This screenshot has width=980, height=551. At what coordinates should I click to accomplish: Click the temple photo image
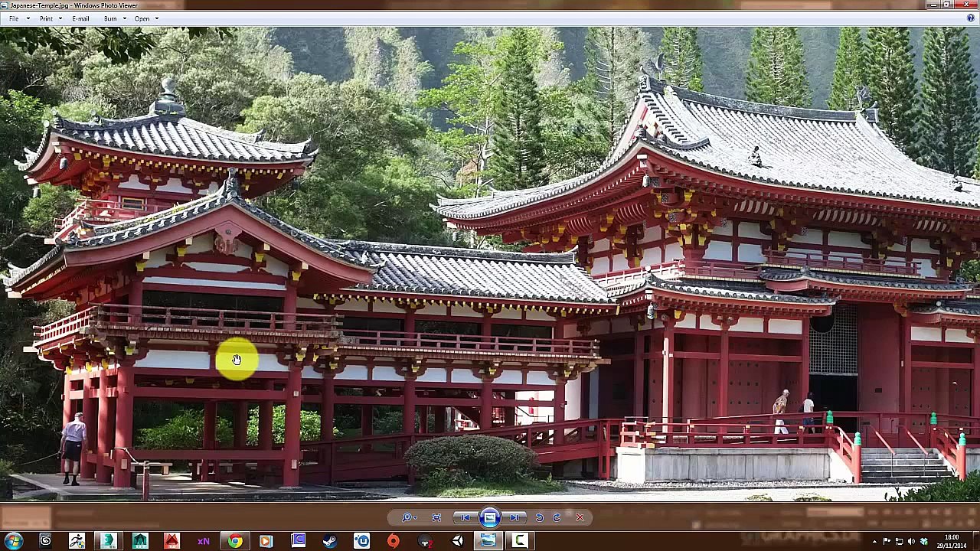[x=490, y=264]
